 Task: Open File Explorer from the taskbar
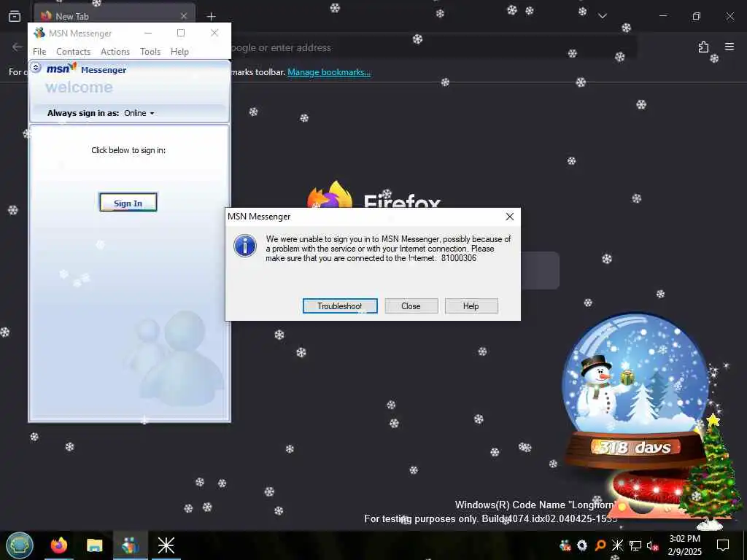(95, 545)
